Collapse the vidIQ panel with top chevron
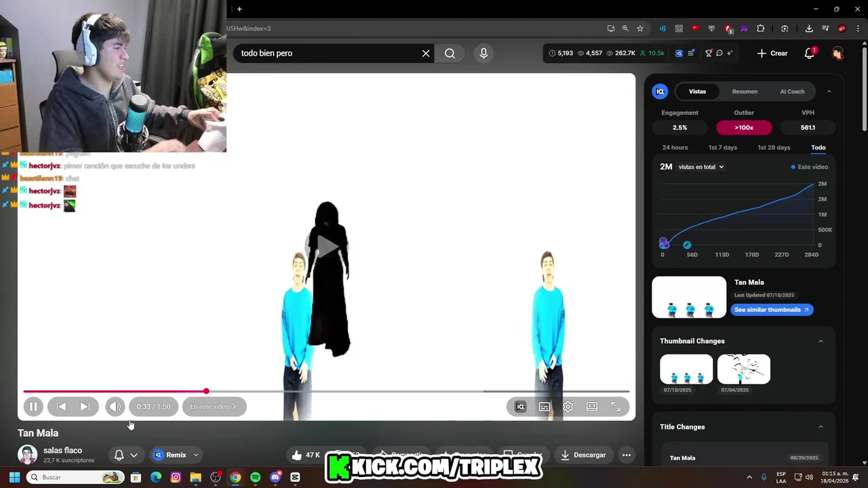The height and width of the screenshot is (488, 868). pos(829,91)
